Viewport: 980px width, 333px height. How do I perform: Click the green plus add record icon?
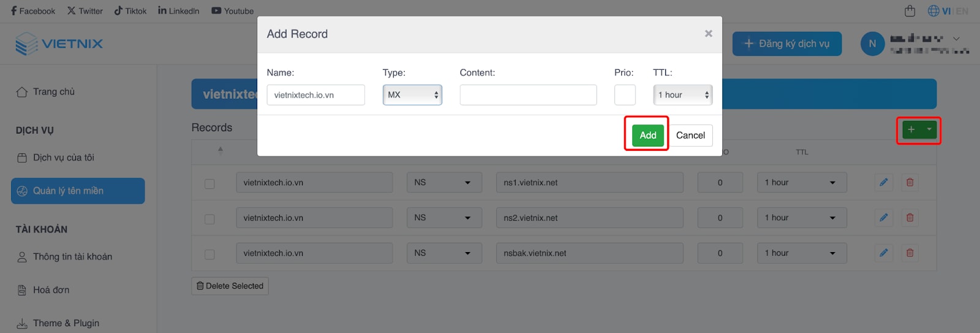tap(911, 129)
